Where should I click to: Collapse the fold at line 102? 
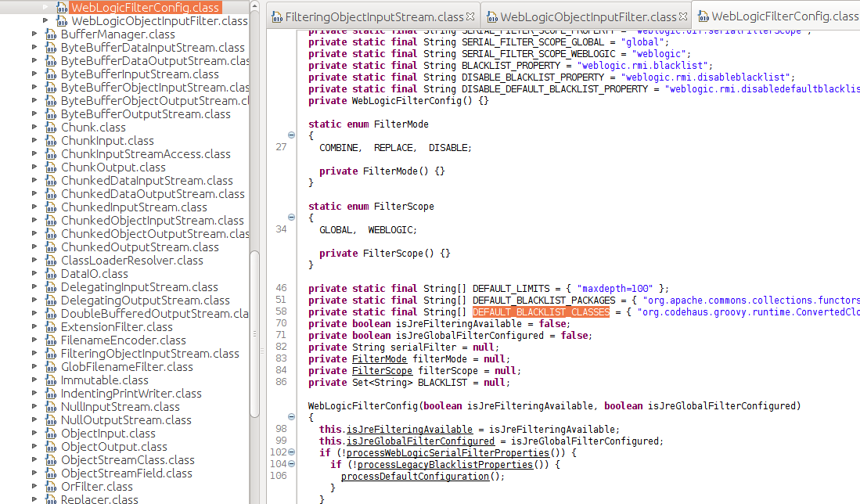click(291, 452)
